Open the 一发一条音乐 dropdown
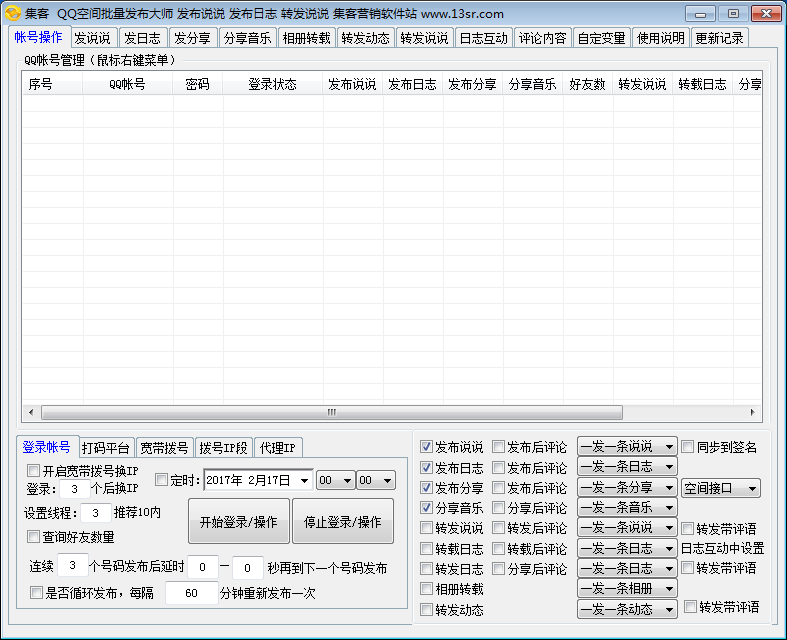Image resolution: width=787 pixels, height=640 pixels. 627,508
